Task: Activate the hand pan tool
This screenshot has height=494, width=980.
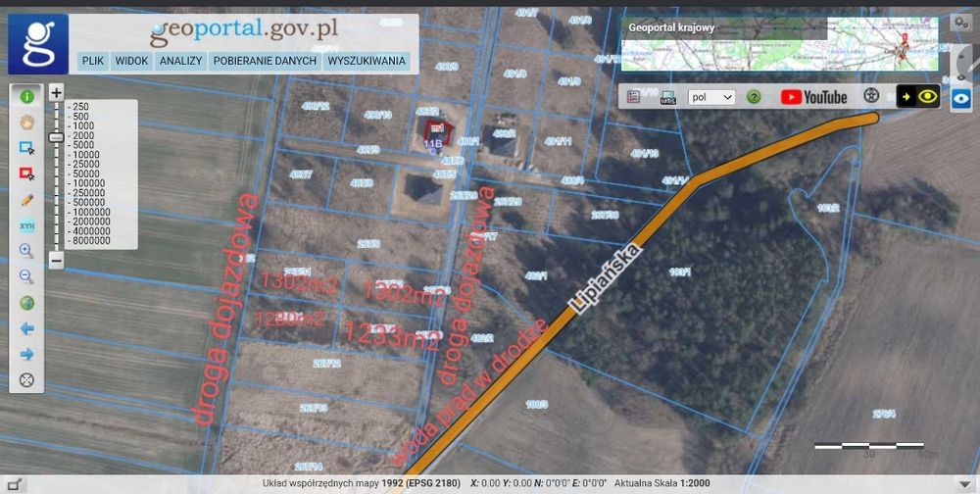Action: tap(26, 122)
